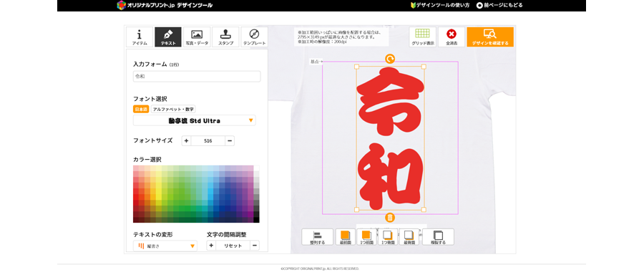Screen dimensions: 644x280
Task: Click the font size field showing 516
Action: coord(208,140)
